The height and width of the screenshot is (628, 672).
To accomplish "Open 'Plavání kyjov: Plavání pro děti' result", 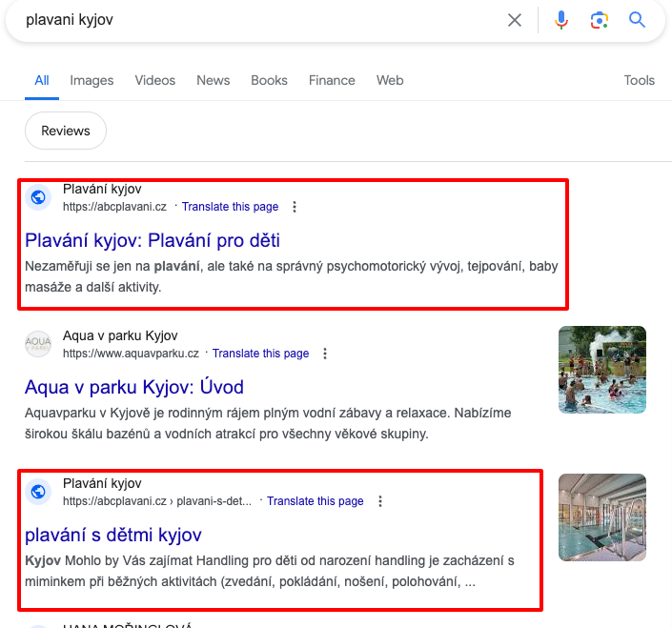I will (x=153, y=240).
